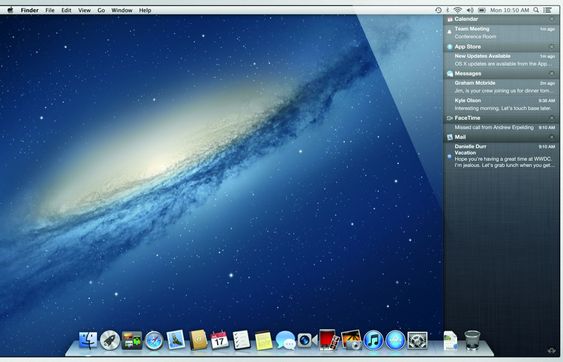Open the Help menu
Image resolution: width=563 pixels, height=362 pixels.
[x=145, y=10]
